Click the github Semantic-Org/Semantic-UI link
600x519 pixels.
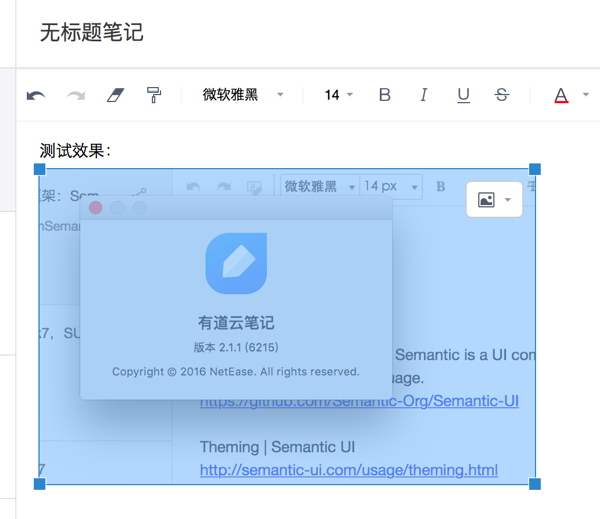point(359,401)
